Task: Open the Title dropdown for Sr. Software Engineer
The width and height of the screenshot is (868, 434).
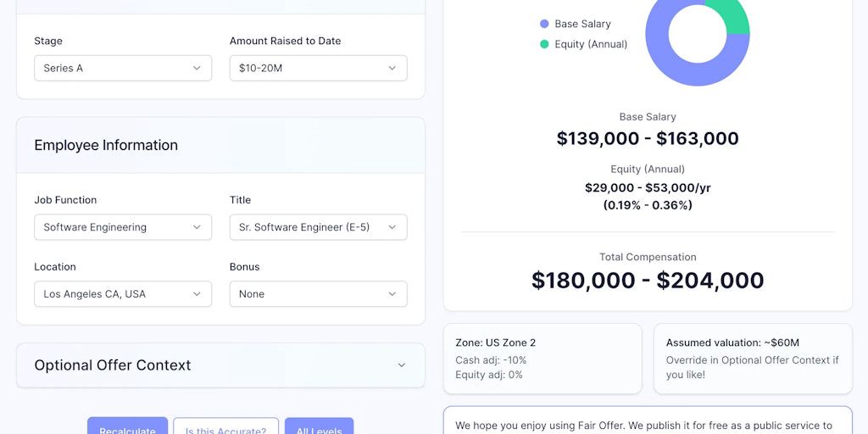Action: (318, 227)
